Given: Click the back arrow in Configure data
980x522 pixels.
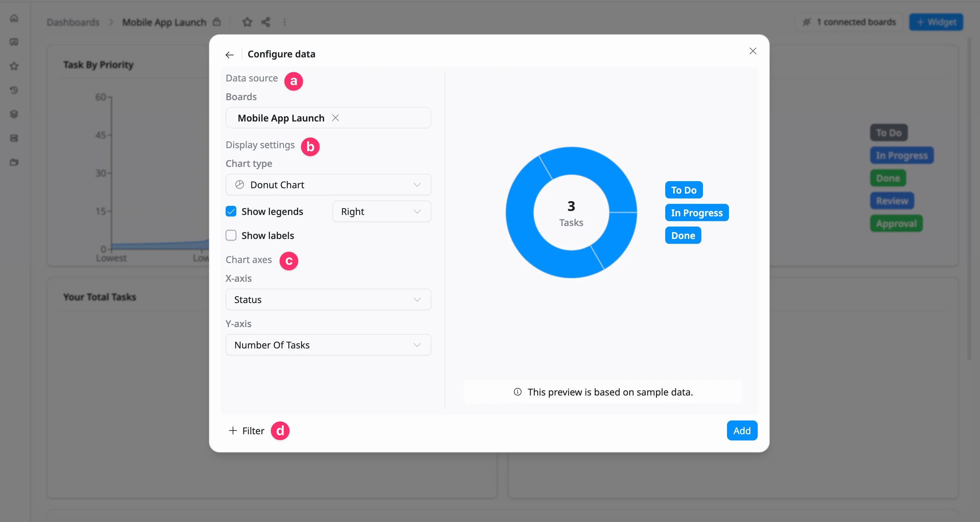Looking at the screenshot, I should coord(229,55).
